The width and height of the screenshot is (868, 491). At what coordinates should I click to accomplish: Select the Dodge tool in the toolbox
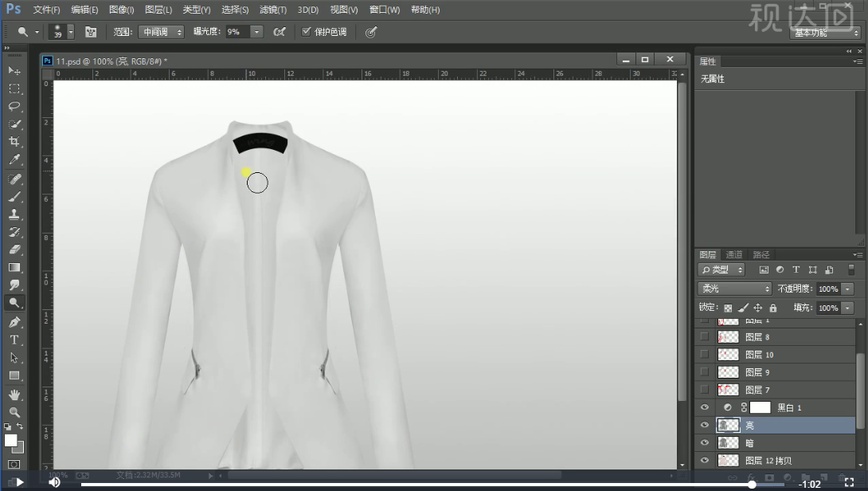[x=14, y=303]
